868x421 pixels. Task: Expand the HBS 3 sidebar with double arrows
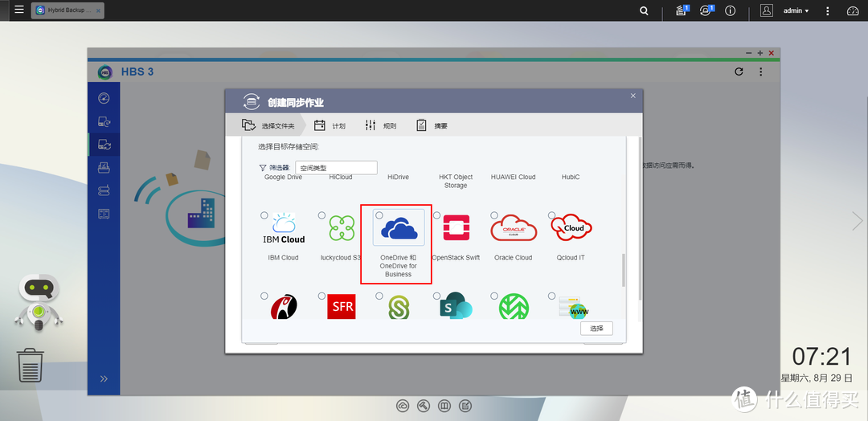click(104, 379)
